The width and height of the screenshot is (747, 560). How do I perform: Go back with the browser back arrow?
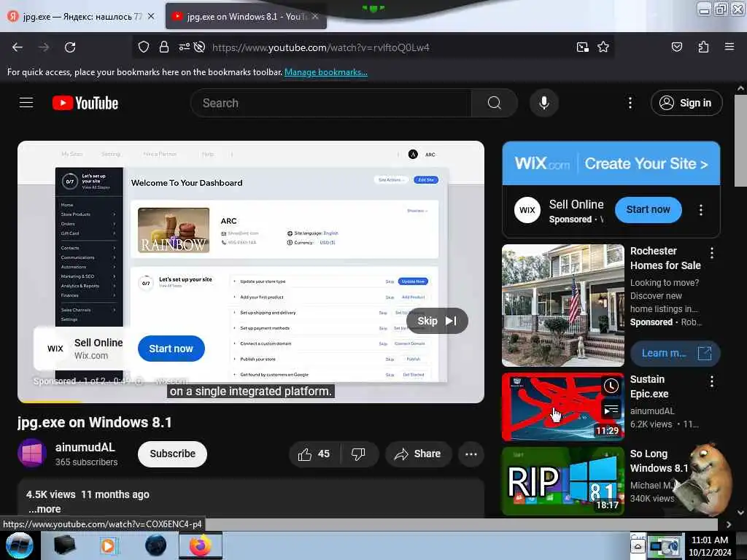(18, 47)
